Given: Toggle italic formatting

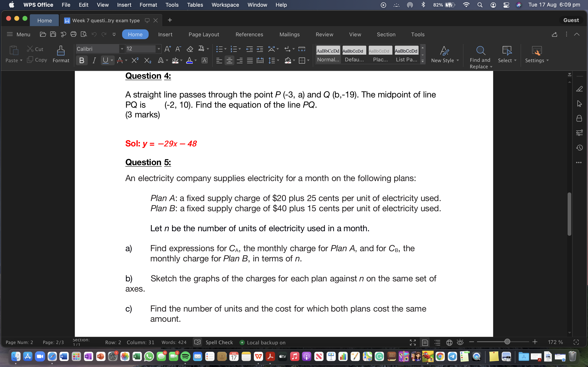Looking at the screenshot, I should click(x=94, y=60).
